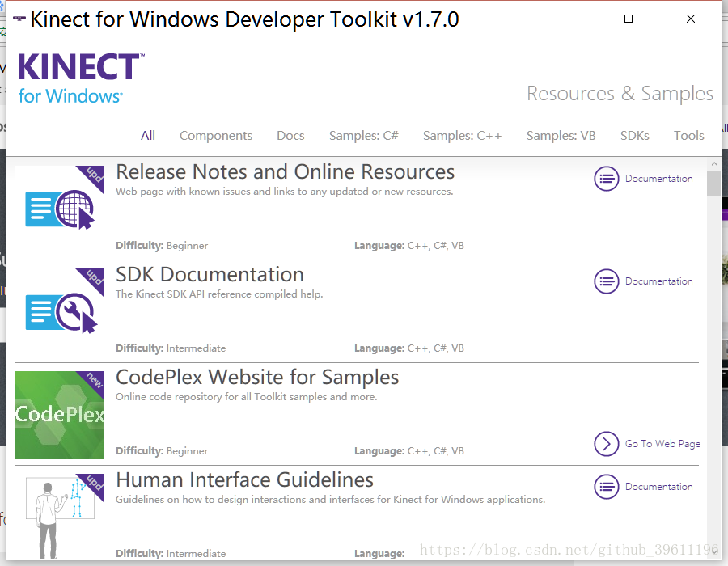Click the Kinect for Windows logo
The width and height of the screenshot is (728, 566).
point(81,79)
